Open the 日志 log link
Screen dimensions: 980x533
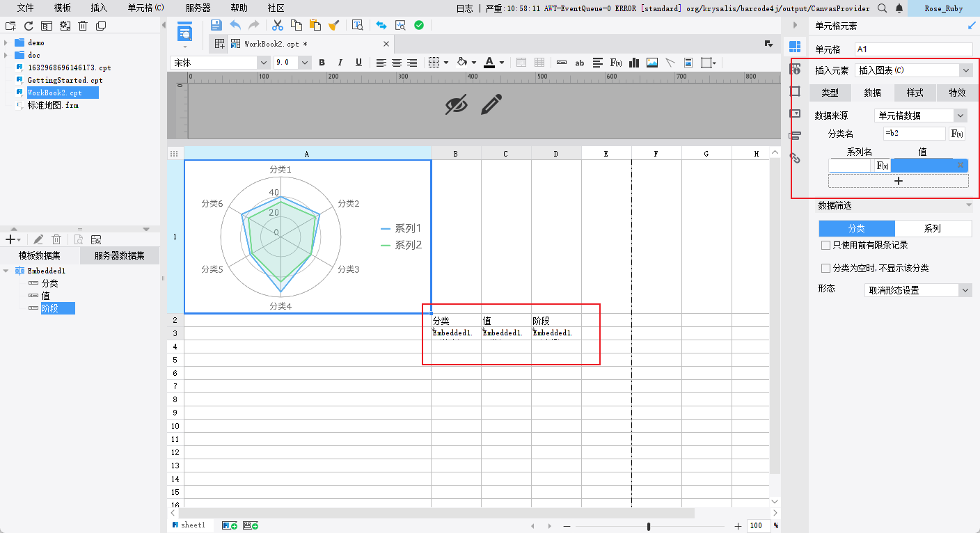(464, 8)
